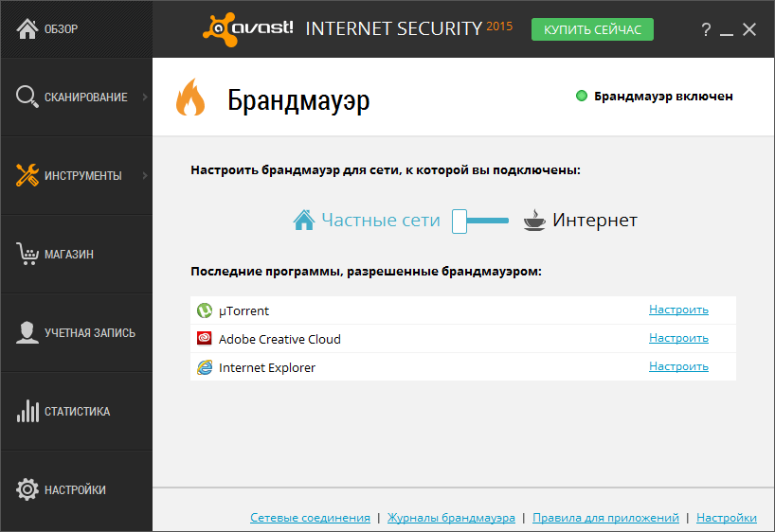Screen dimensions: 775x532
Task: Click the Internet Explorer program name
Action: [x=267, y=367]
